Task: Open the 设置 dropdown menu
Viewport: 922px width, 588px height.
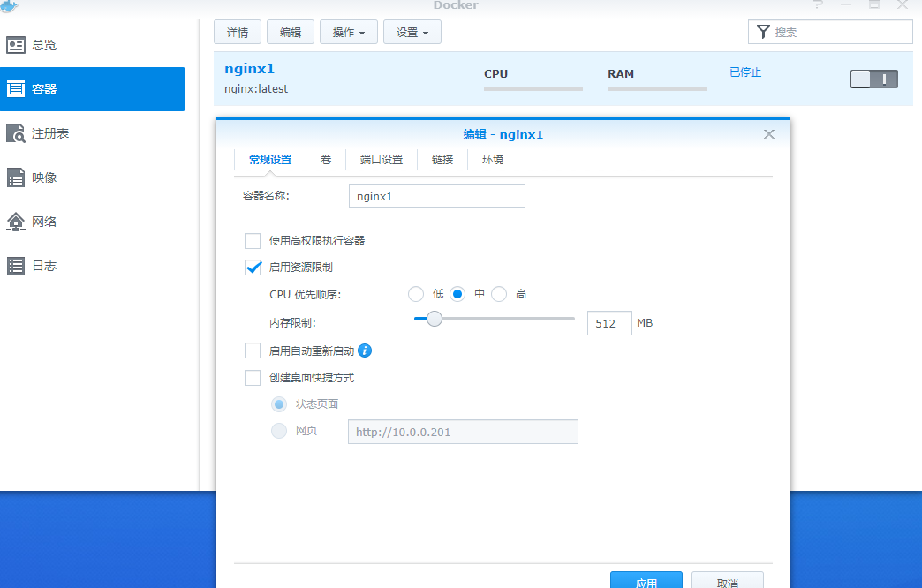Action: [x=412, y=31]
